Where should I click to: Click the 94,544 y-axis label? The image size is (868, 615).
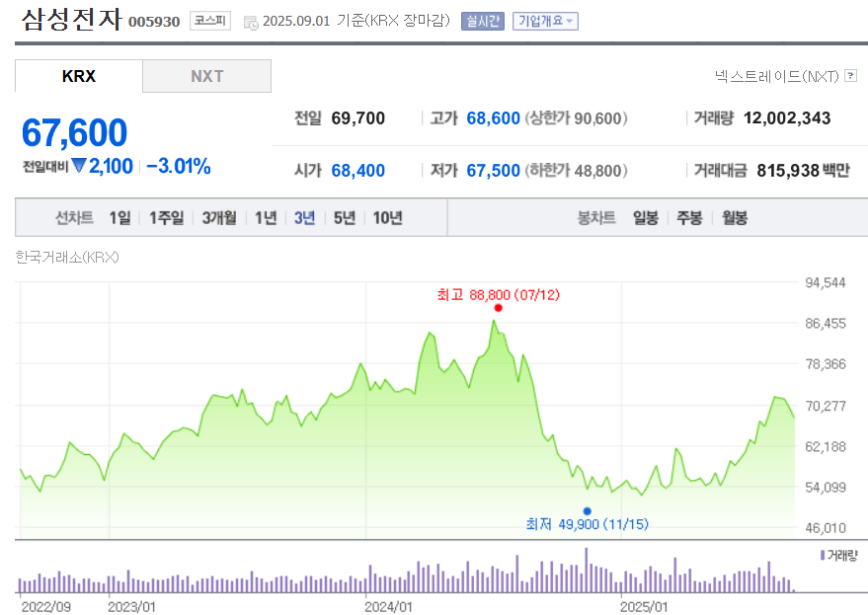tap(826, 283)
